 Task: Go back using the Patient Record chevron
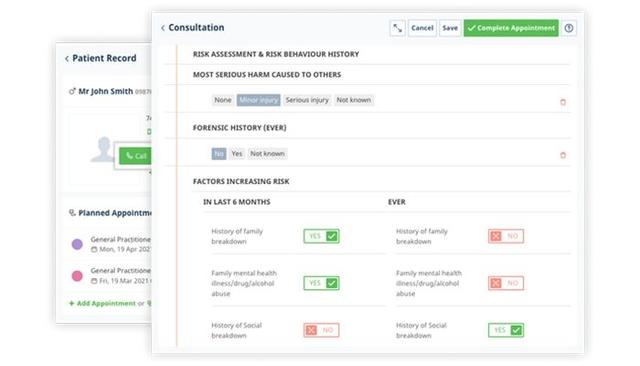click(67, 59)
